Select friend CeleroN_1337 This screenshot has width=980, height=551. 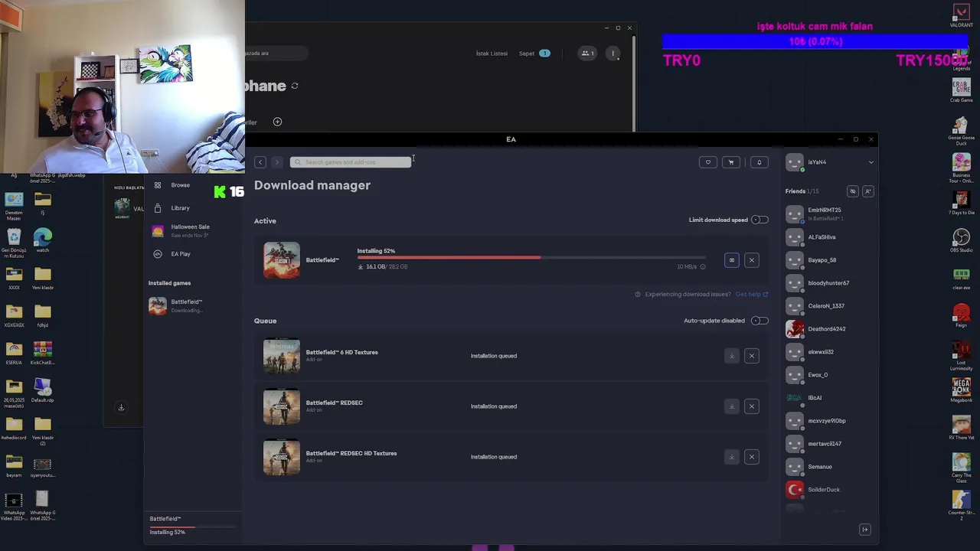[828, 306]
